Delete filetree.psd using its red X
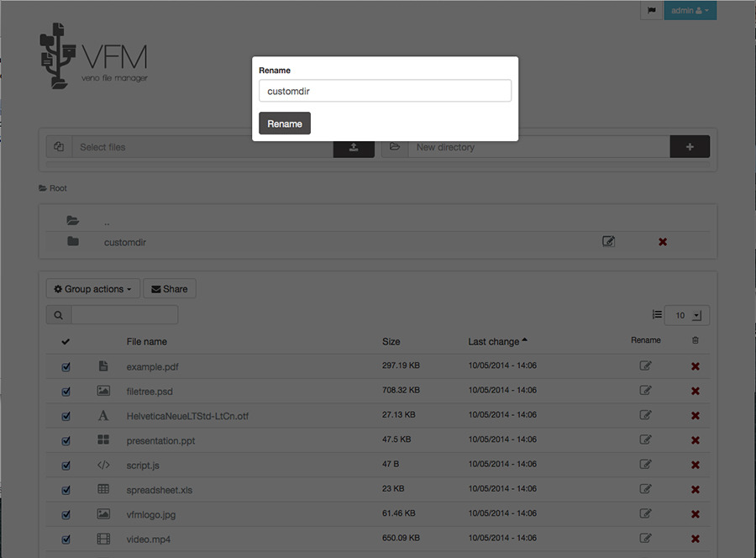756x558 pixels. (695, 391)
